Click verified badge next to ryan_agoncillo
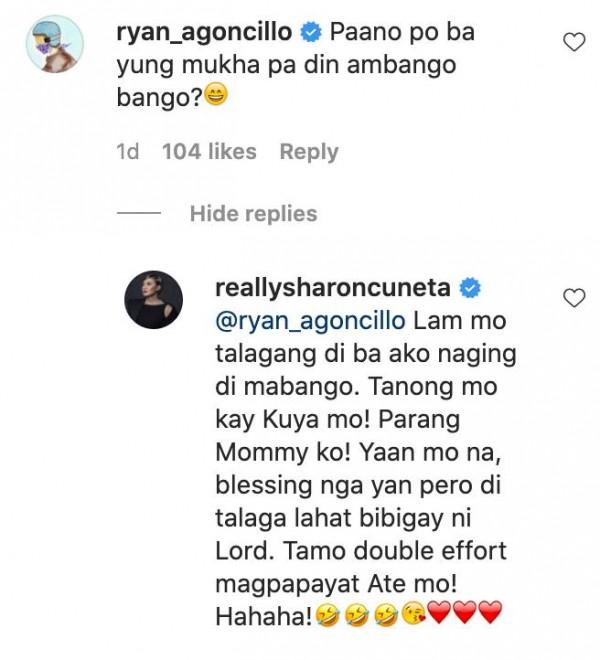 click(311, 33)
